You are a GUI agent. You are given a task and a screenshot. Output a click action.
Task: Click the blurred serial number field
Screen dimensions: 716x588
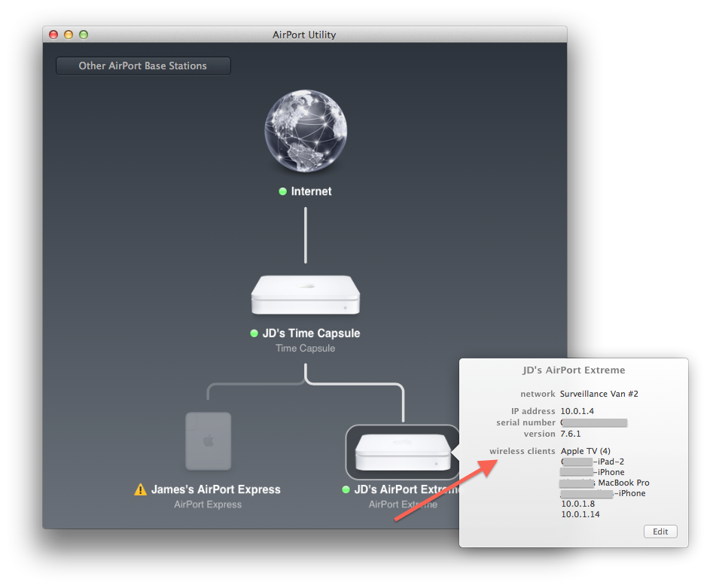point(593,422)
